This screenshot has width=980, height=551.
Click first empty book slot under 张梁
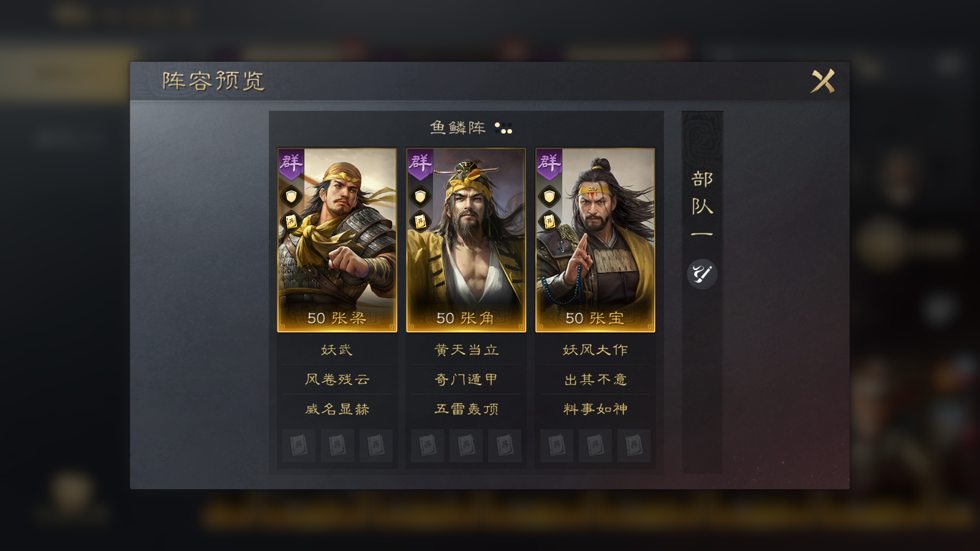(x=299, y=445)
